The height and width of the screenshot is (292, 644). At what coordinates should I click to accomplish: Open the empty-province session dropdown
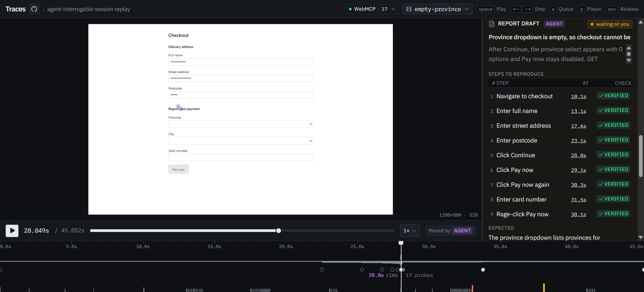(x=437, y=9)
